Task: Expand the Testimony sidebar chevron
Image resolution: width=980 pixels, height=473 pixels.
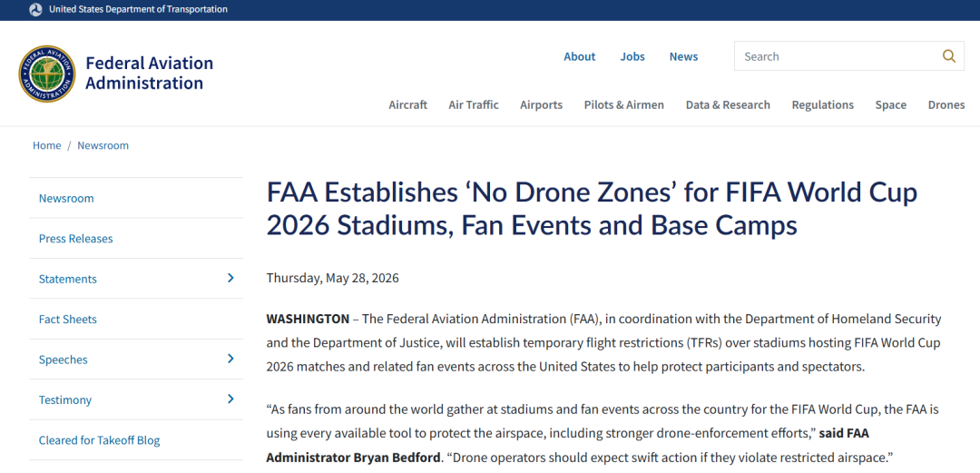Action: (x=230, y=399)
